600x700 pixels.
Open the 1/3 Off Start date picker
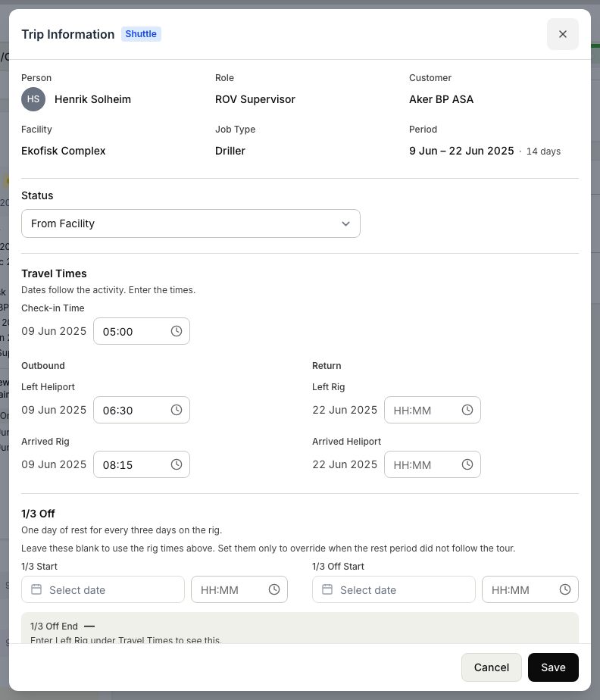(394, 589)
